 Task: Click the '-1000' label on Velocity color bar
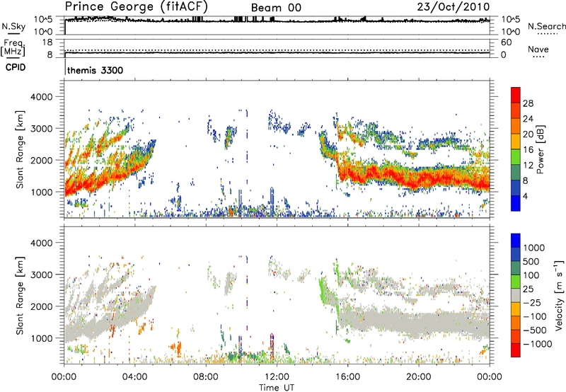[x=537, y=344]
